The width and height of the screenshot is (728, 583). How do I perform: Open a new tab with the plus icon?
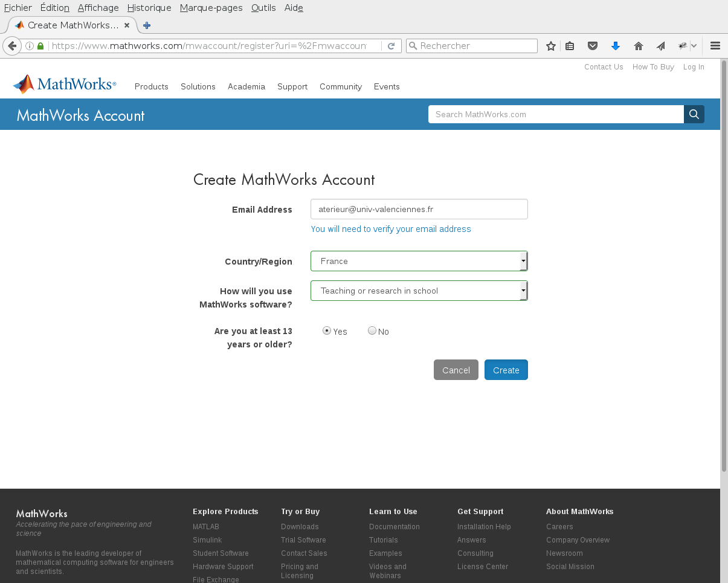coord(147,25)
